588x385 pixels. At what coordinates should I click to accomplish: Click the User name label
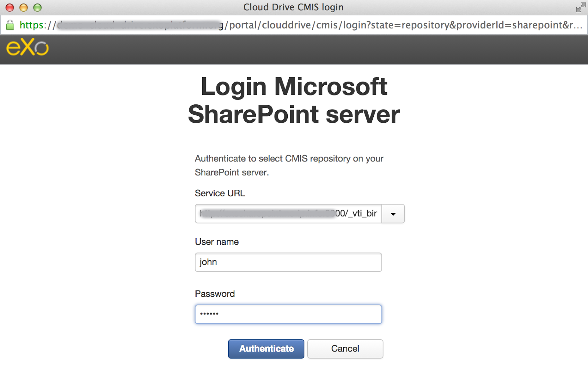pos(217,242)
